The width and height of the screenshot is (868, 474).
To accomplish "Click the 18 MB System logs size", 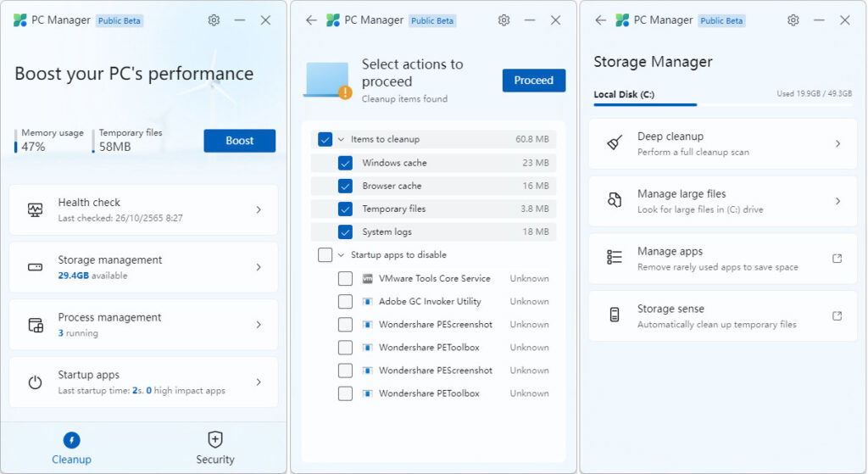I will coord(536,232).
